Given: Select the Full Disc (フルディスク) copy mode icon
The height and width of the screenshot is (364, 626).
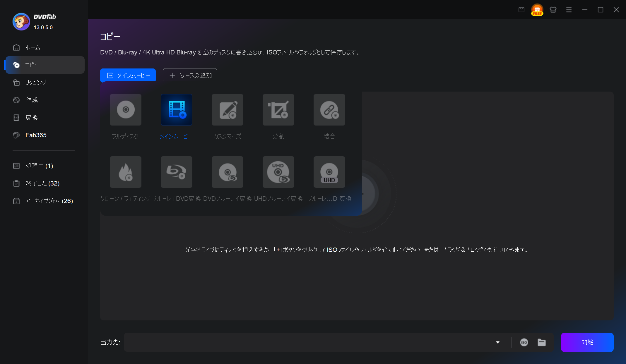Looking at the screenshot, I should pyautogui.click(x=126, y=110).
